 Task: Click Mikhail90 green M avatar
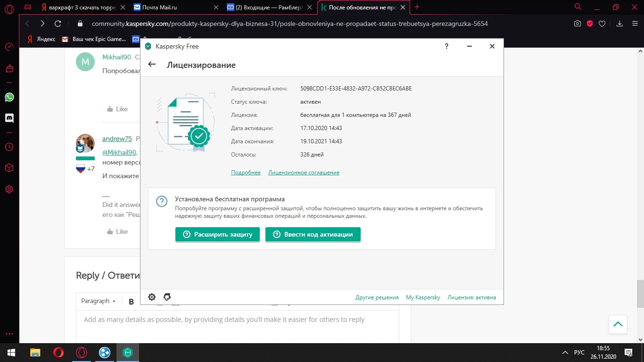[x=85, y=62]
